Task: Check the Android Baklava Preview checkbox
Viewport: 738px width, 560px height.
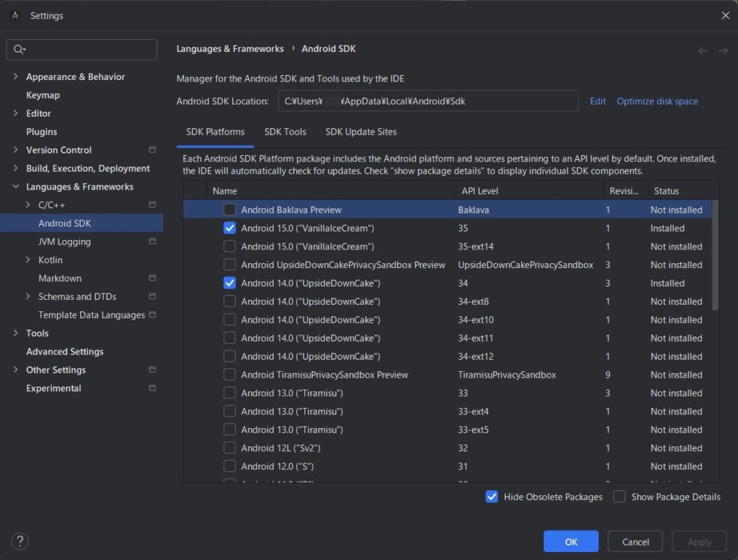Action: [x=230, y=210]
